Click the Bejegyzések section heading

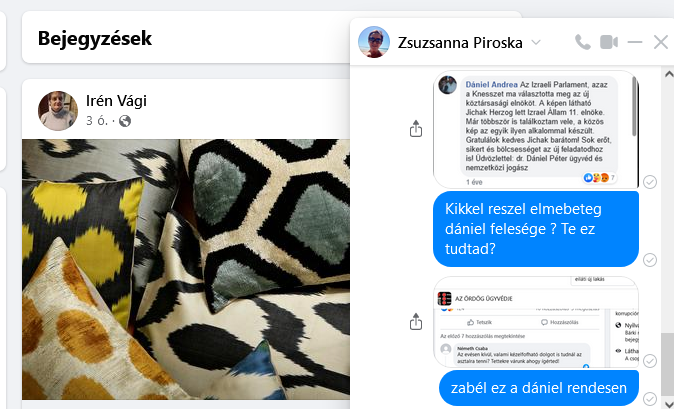[95, 38]
